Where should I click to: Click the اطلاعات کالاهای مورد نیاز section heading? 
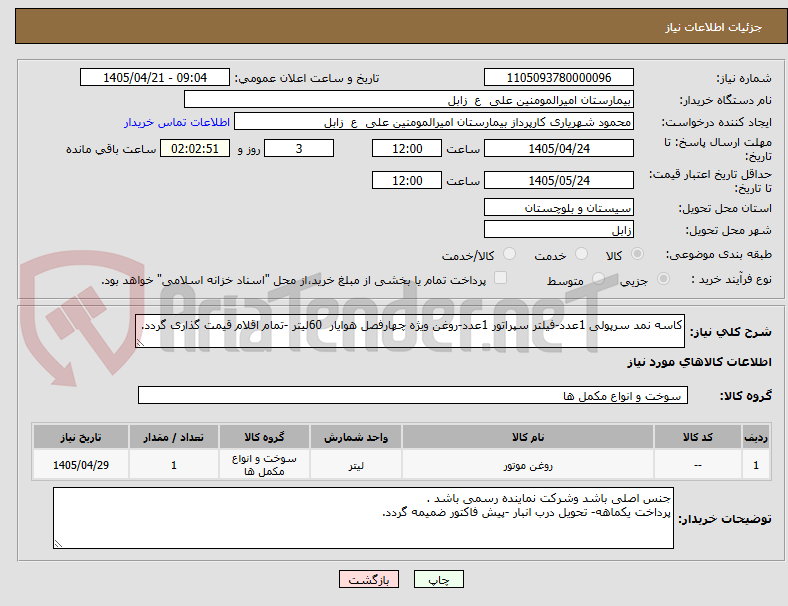pos(699,362)
